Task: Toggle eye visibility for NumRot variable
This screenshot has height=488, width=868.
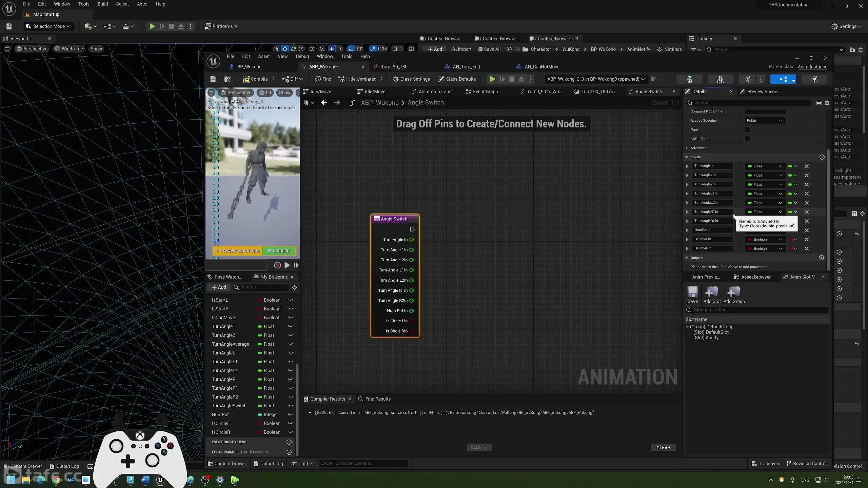Action: pyautogui.click(x=291, y=414)
